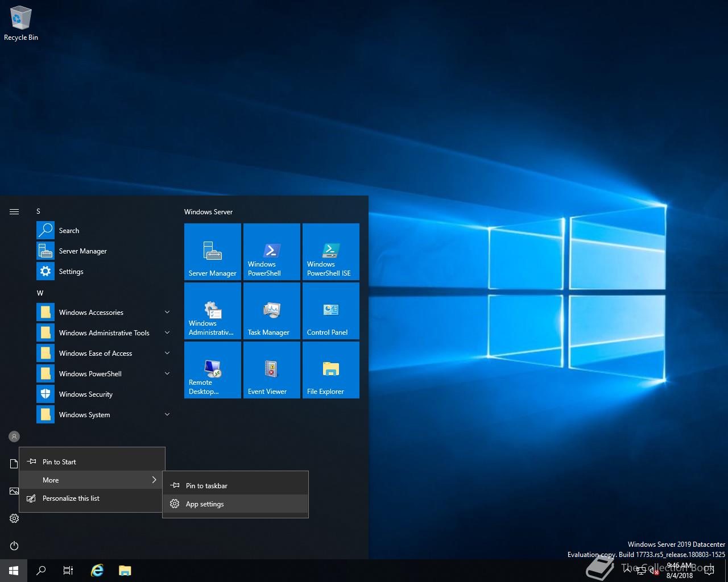Screen dimensions: 728x582
Task: Click the Show desktop strip on taskbar
Action: tap(726, 571)
